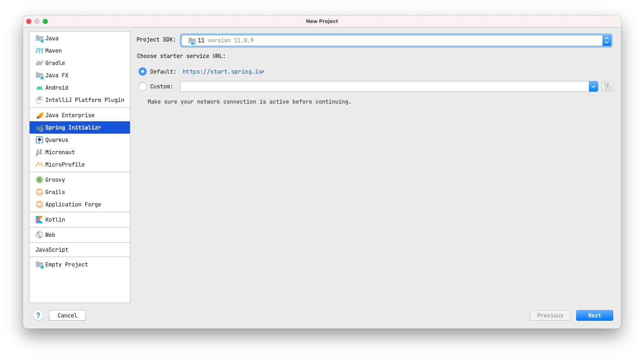
Task: Choose Gradle label in the sidebar
Action: pos(55,63)
